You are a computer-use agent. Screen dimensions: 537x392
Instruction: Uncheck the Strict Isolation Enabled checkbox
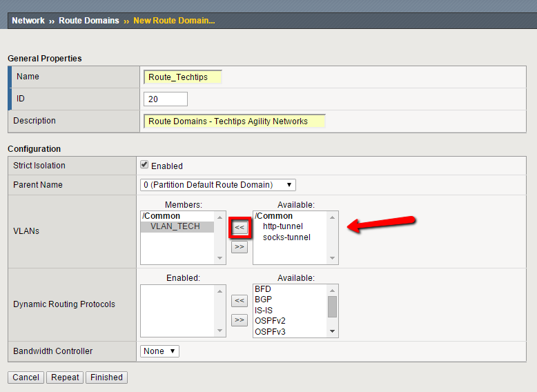click(x=144, y=165)
